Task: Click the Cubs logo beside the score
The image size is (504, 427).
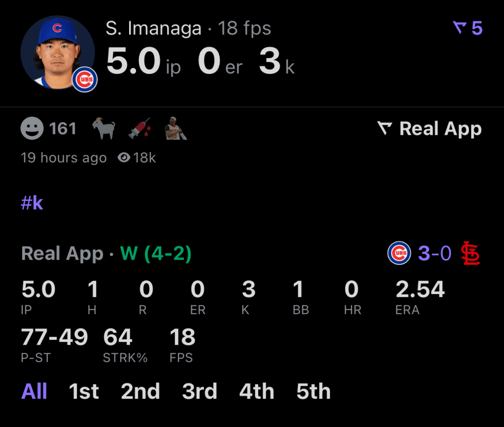Action: [x=399, y=254]
